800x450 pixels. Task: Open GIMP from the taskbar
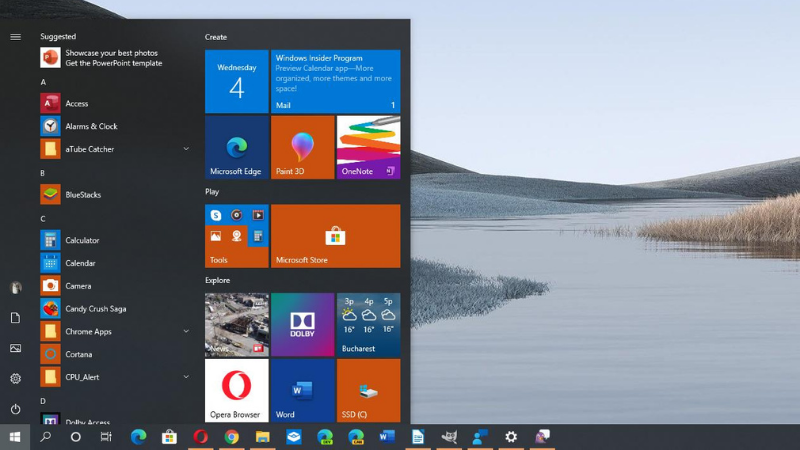(x=449, y=437)
